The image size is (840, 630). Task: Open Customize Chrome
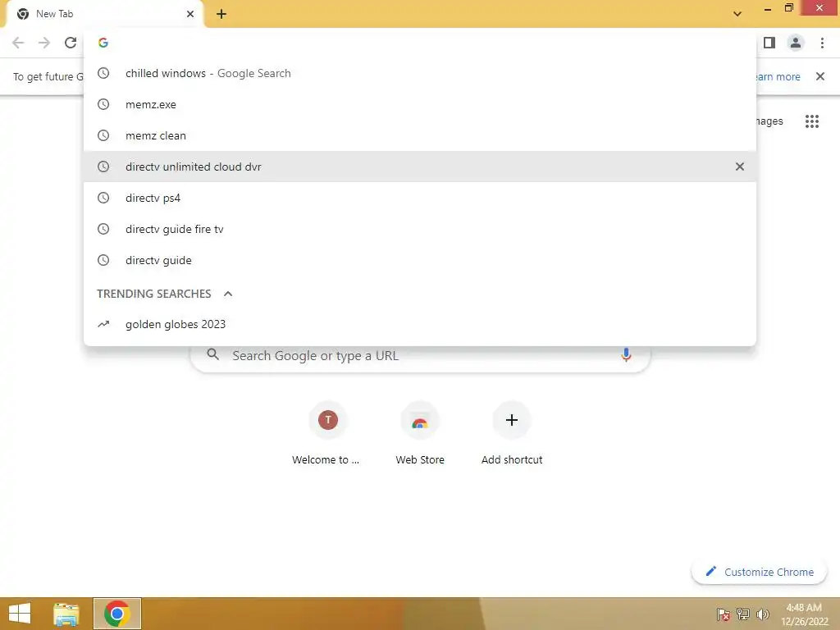coord(759,572)
